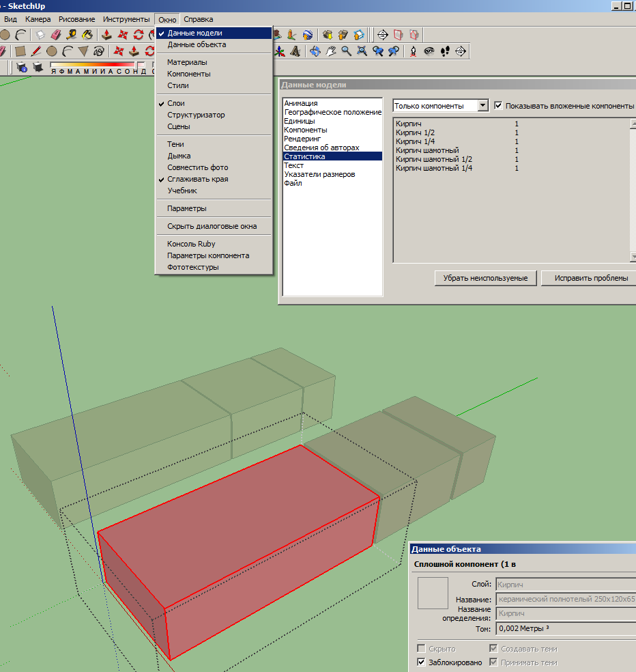The image size is (636, 672).
Task: Select the 3D Text tool
Action: [295, 51]
